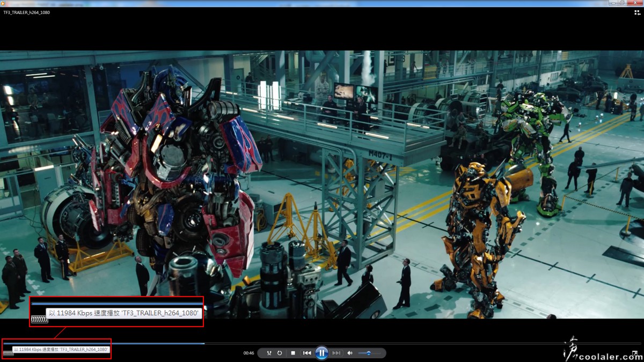
Task: Click the elapsed time 00:46
Action: (248, 353)
